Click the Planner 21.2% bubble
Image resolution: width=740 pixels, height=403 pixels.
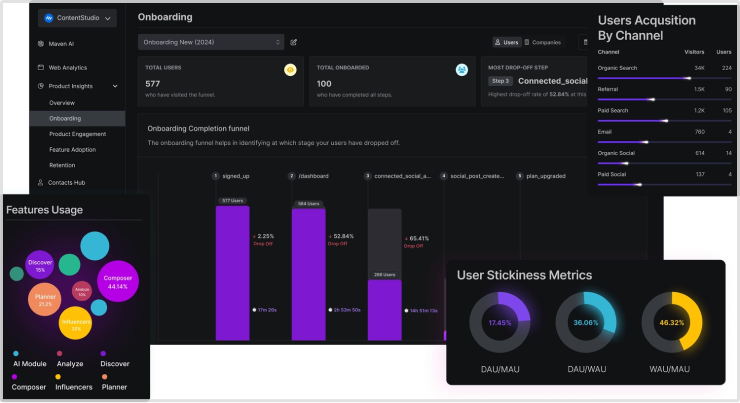coord(45,300)
